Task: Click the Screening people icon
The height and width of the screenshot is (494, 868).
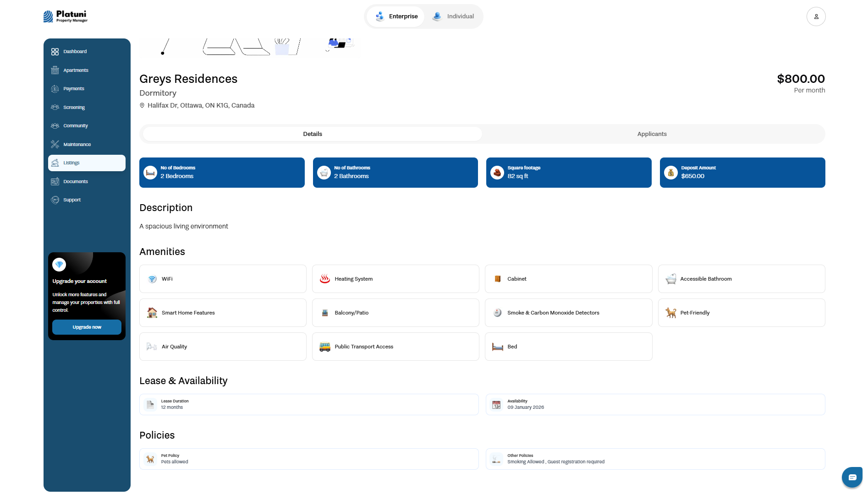Action: (x=55, y=107)
